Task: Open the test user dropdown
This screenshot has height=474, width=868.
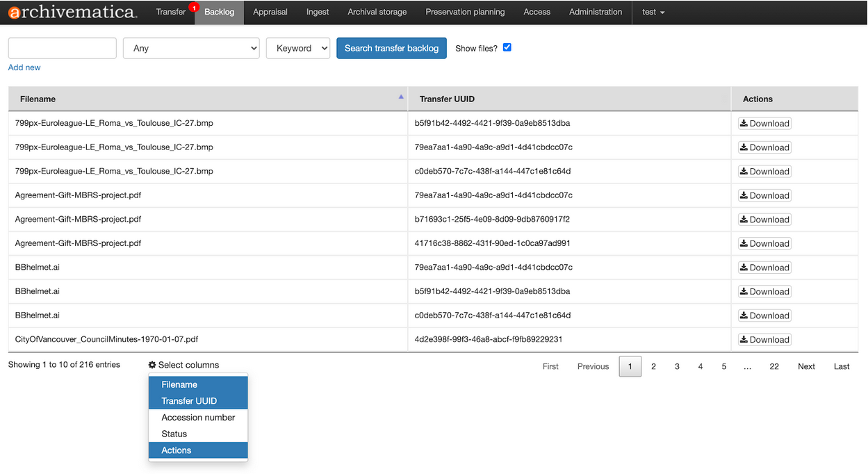Action: click(x=652, y=12)
